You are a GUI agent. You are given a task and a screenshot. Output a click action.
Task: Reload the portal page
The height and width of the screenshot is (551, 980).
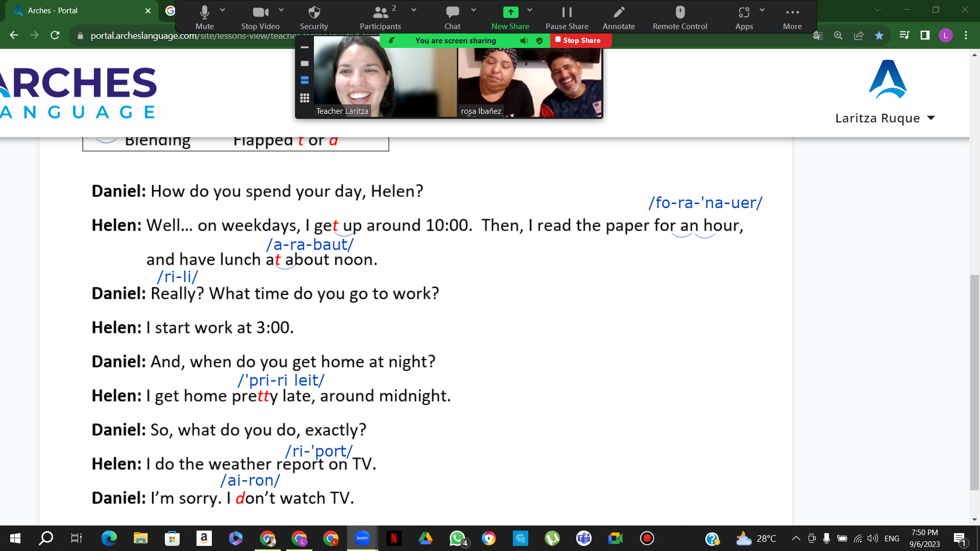(x=55, y=35)
